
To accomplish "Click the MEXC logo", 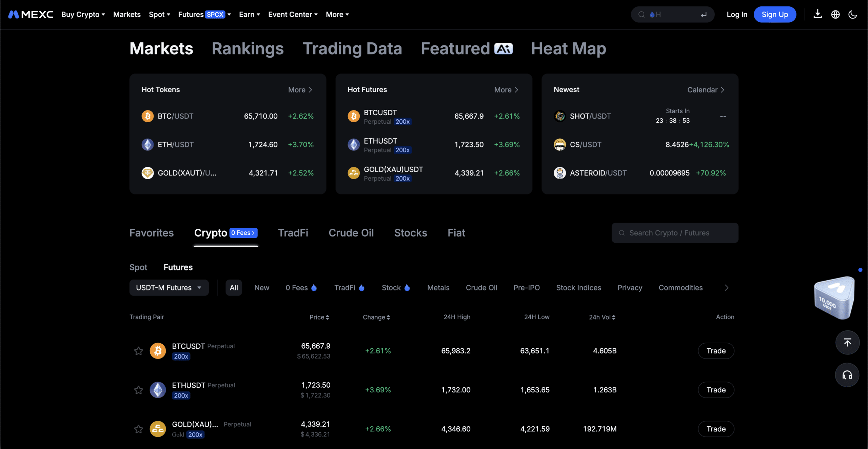I will tap(31, 15).
